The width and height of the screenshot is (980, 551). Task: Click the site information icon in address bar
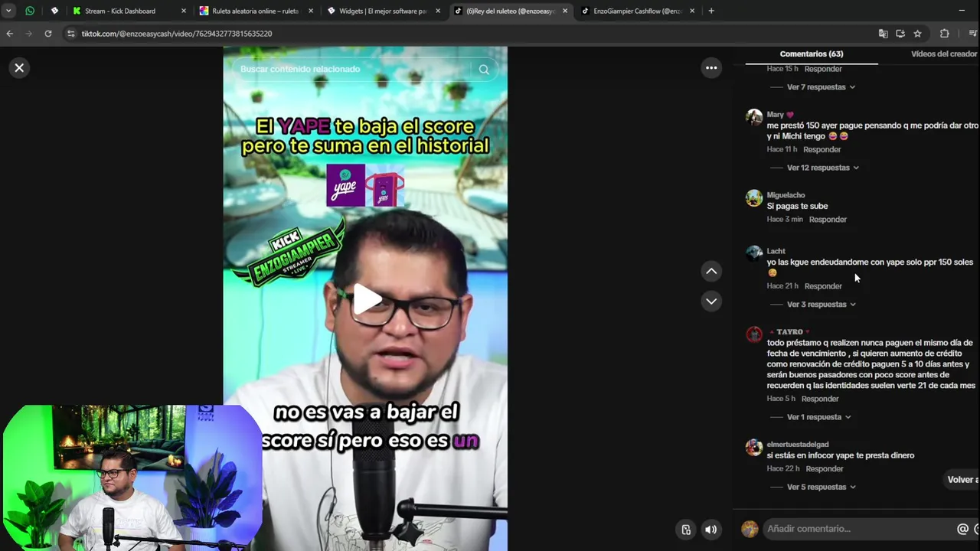point(70,34)
